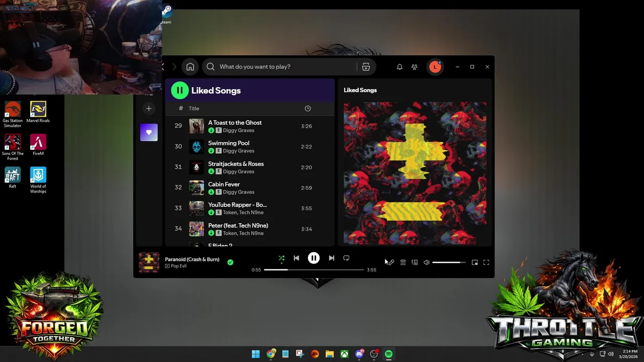The image size is (644, 362).
Task: Toggle repeat mode on
Action: (346, 258)
